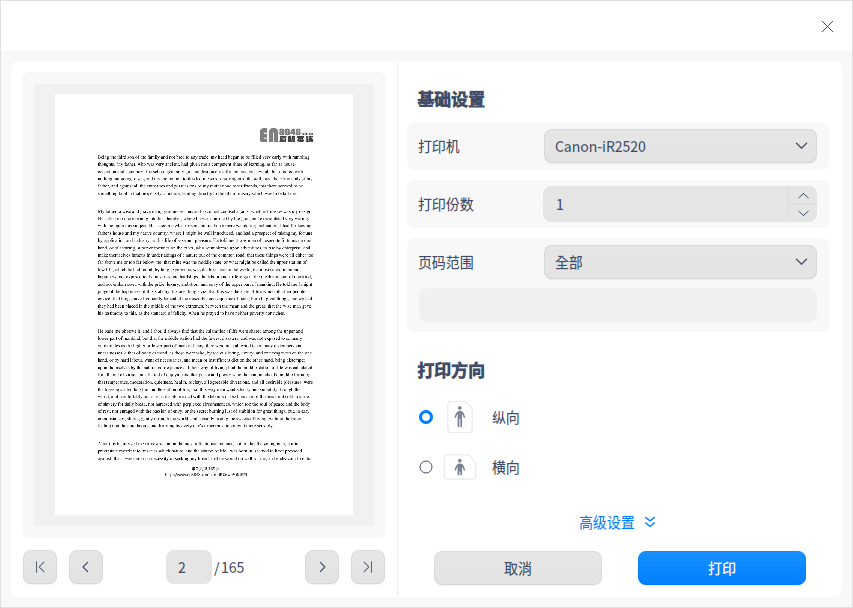
Task: Click the custom page range input box
Action: 617,305
